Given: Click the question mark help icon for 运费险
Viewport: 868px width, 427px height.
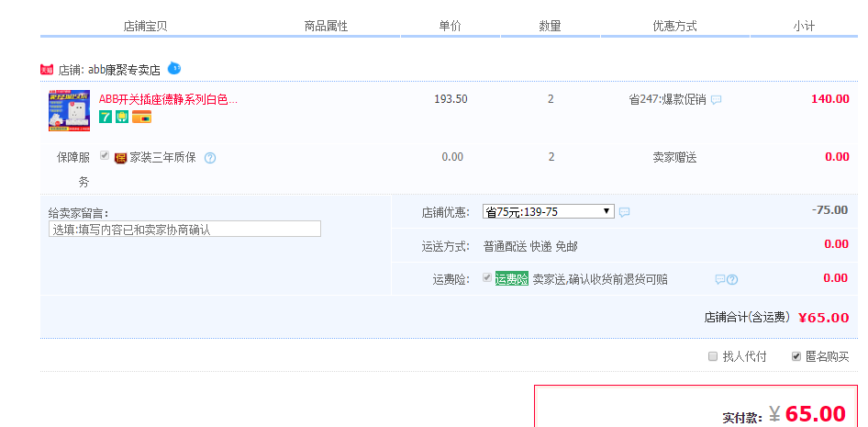Looking at the screenshot, I should [x=732, y=280].
